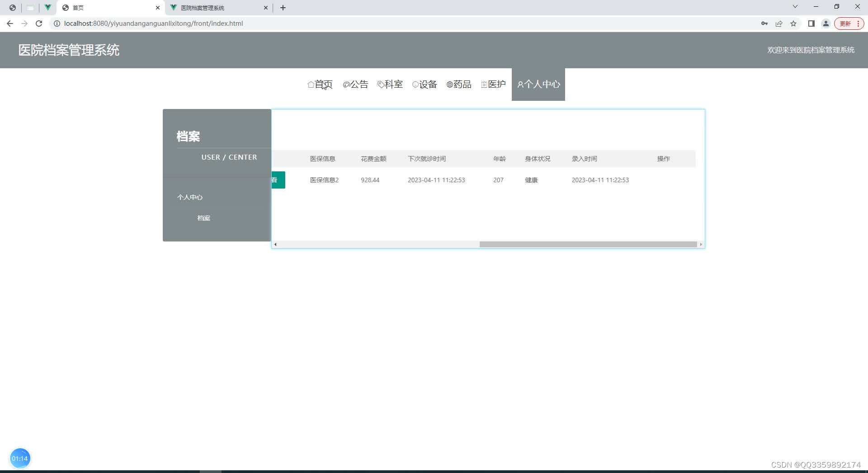Screen dimensions: 868x473
Task: Open the 药品 navigation item
Action: click(459, 84)
